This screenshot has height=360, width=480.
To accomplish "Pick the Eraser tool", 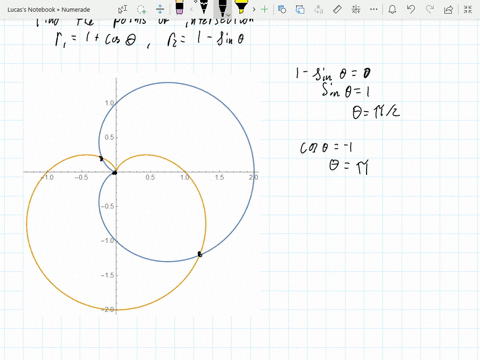I will (x=179, y=8).
